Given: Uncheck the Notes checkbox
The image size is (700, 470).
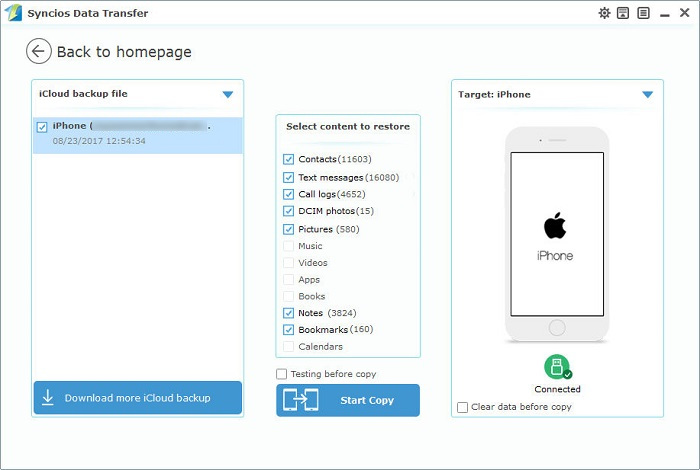Looking at the screenshot, I should click(288, 313).
